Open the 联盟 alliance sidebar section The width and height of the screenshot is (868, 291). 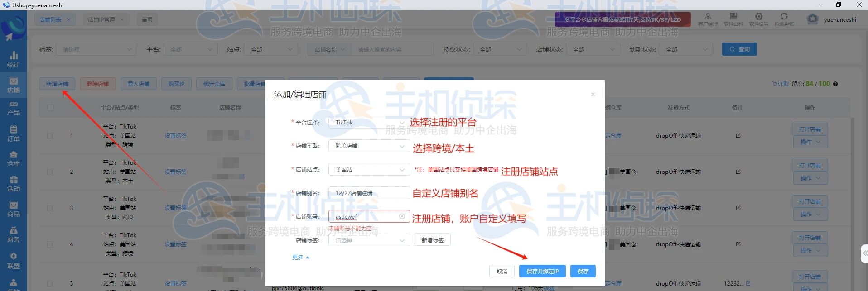[x=14, y=261]
